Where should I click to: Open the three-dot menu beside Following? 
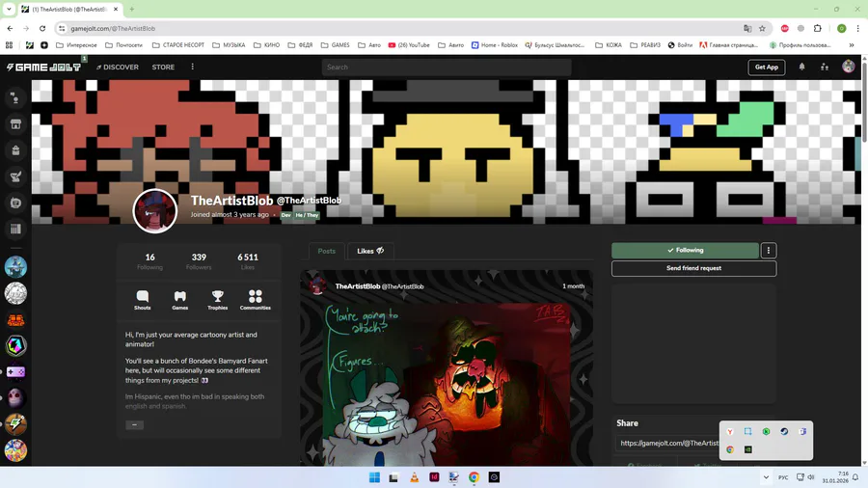(x=769, y=250)
